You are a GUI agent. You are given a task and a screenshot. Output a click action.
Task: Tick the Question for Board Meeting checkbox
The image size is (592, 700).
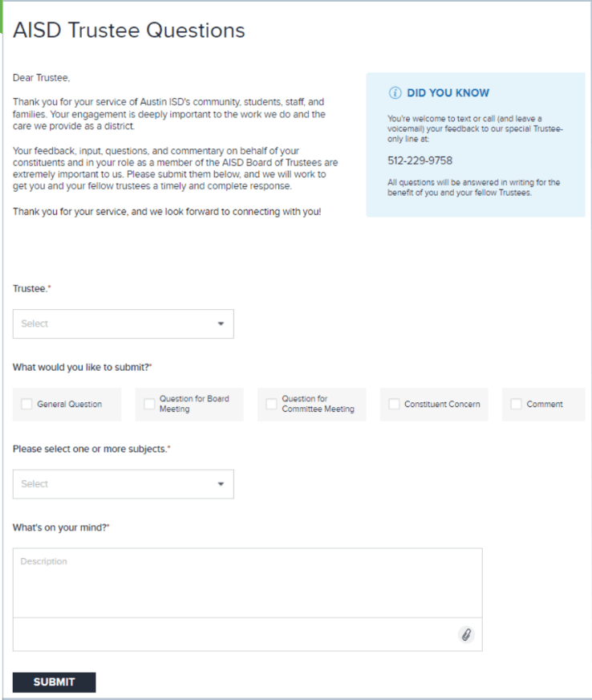pyautogui.click(x=149, y=405)
